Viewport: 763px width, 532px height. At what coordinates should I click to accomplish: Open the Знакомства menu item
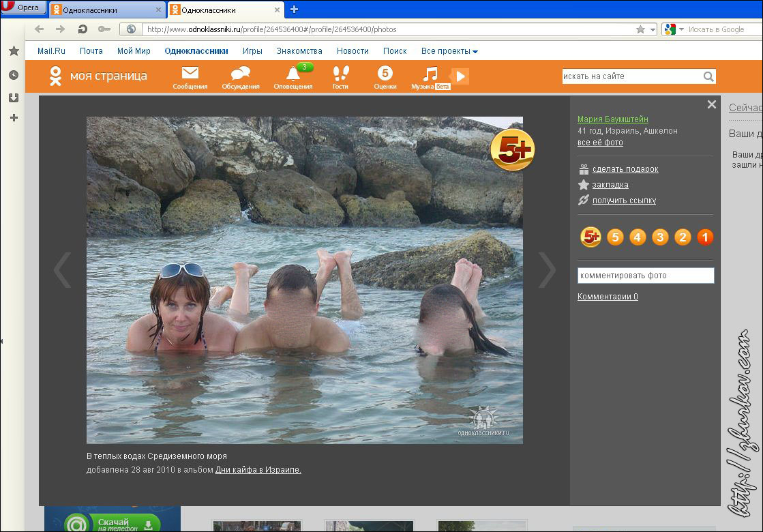299,51
